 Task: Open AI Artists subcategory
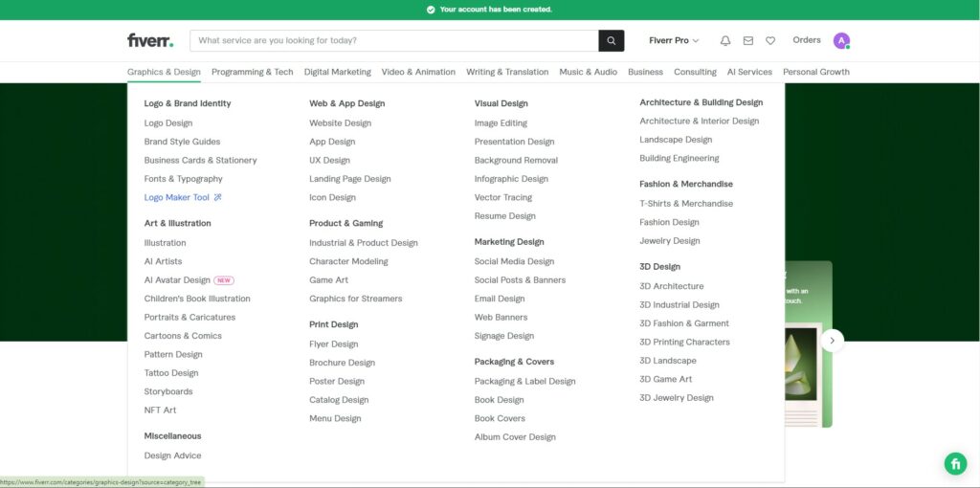tap(163, 262)
